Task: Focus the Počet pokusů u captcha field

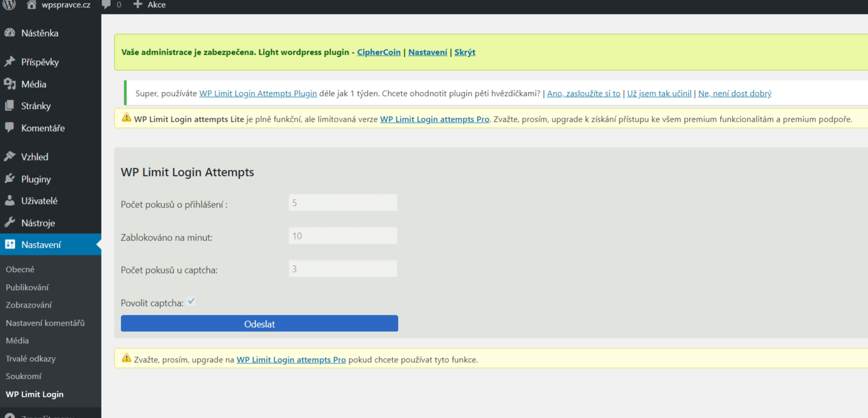Action: click(343, 269)
